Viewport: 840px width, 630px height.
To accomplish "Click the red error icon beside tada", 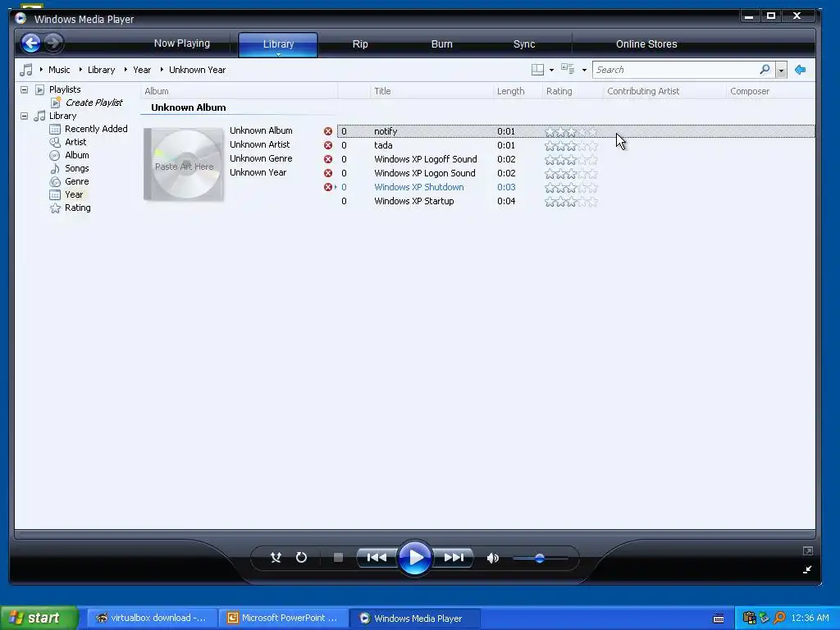I will point(328,145).
